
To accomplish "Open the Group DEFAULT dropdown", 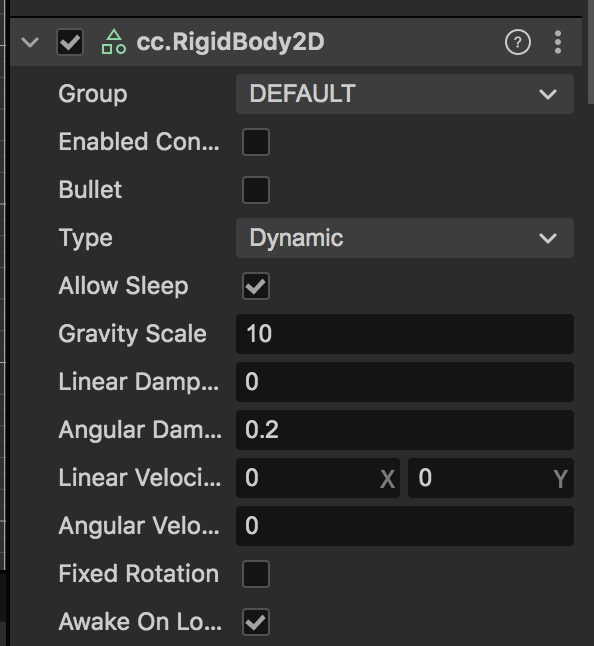I will tap(405, 94).
